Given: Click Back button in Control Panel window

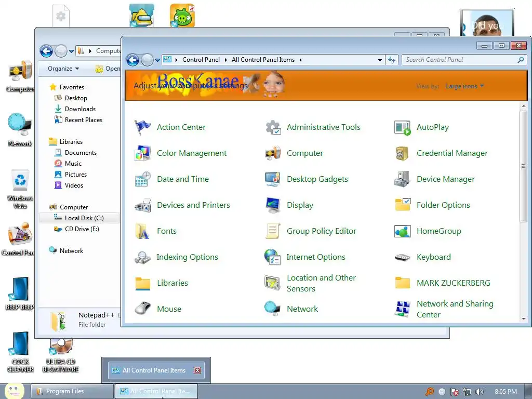Looking at the screenshot, I should (132, 60).
